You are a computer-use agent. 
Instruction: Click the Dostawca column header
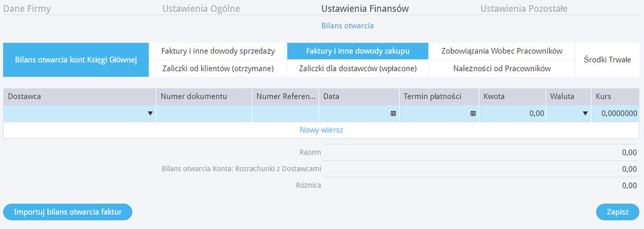pos(80,97)
